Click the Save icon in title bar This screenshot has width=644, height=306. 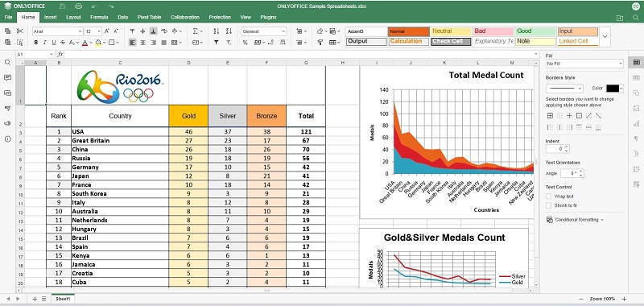(x=63, y=6)
